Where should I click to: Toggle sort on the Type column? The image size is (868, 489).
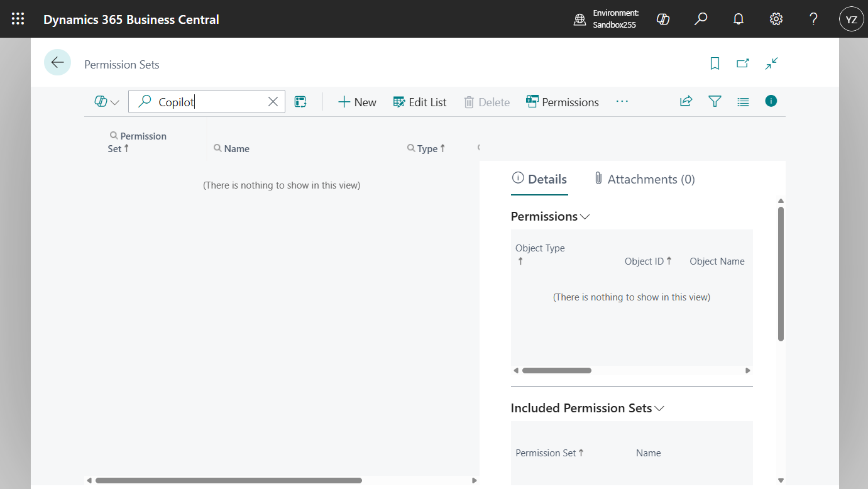click(426, 148)
